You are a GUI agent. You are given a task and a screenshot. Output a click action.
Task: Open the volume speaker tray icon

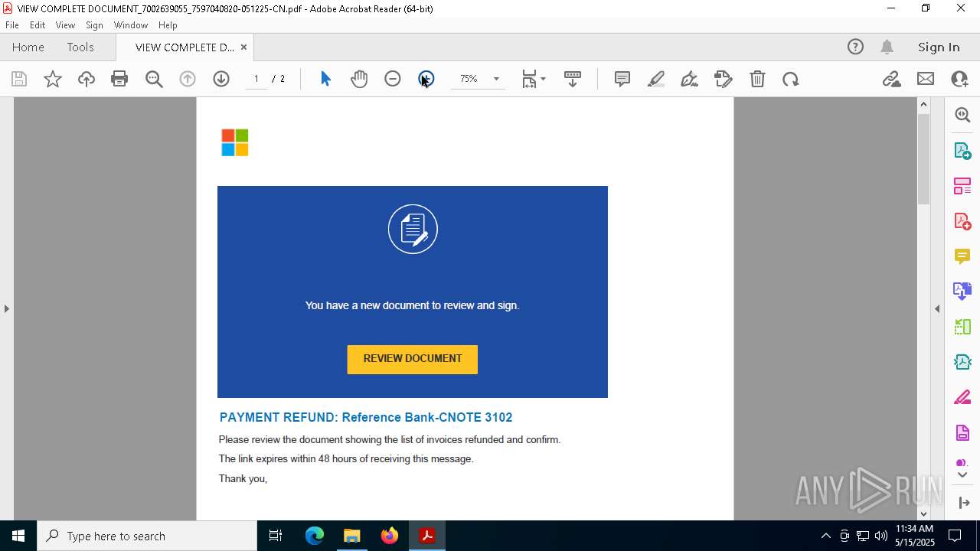point(881,536)
